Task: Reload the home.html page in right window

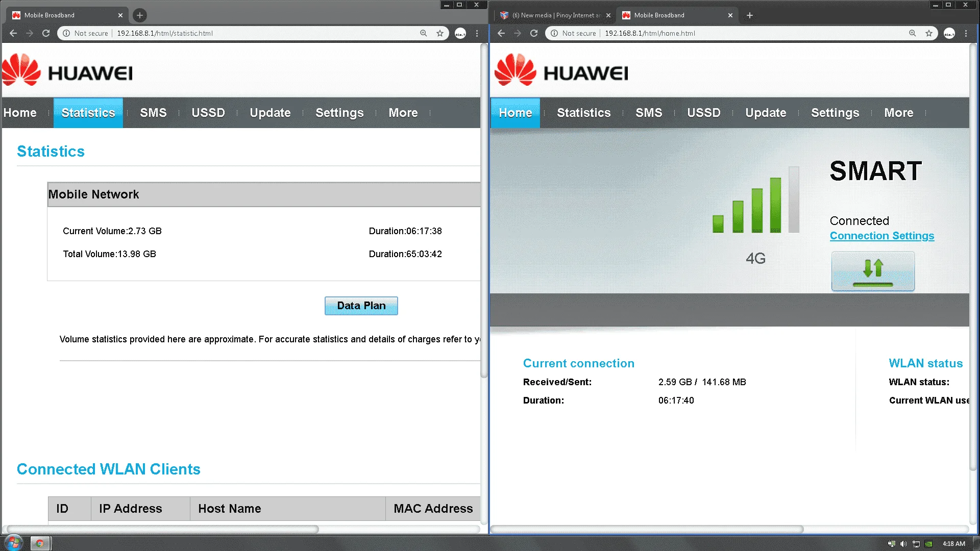Action: [534, 33]
